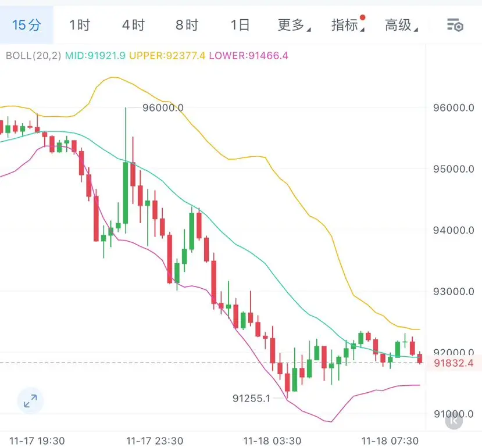
Task: Open the 更多 timeframe dropdown
Action: click(x=294, y=25)
